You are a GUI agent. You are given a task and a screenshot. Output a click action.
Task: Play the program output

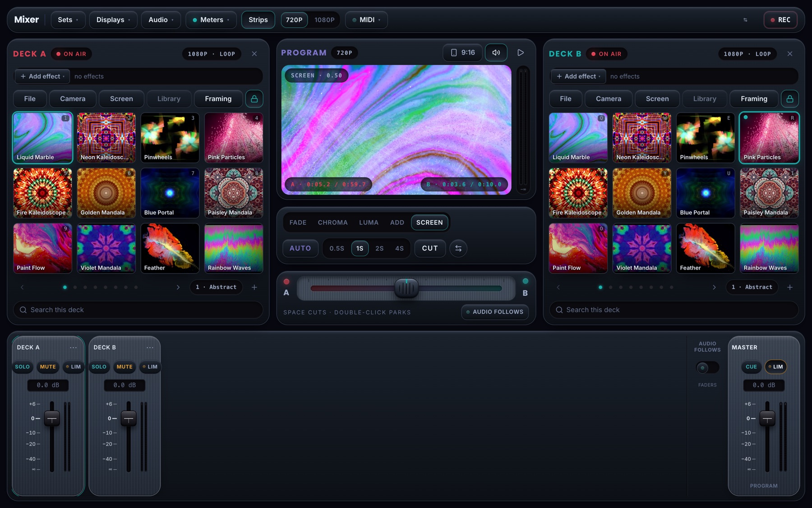(x=520, y=52)
